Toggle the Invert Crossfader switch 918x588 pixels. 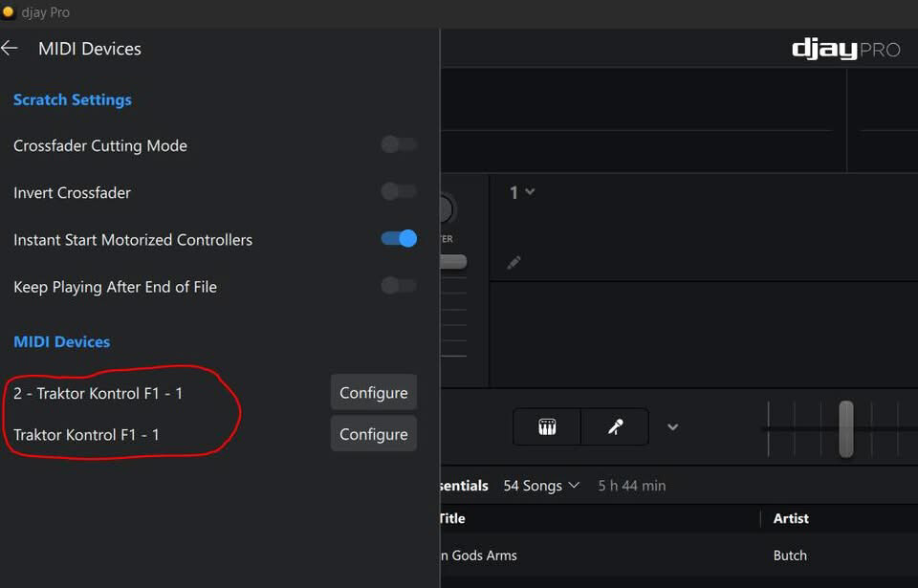pyautogui.click(x=399, y=192)
